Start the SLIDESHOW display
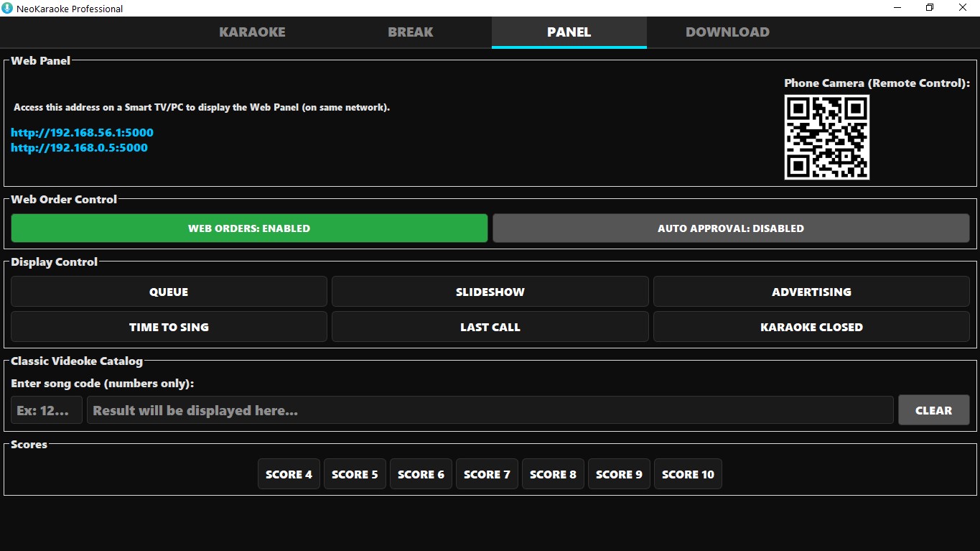 (x=490, y=292)
